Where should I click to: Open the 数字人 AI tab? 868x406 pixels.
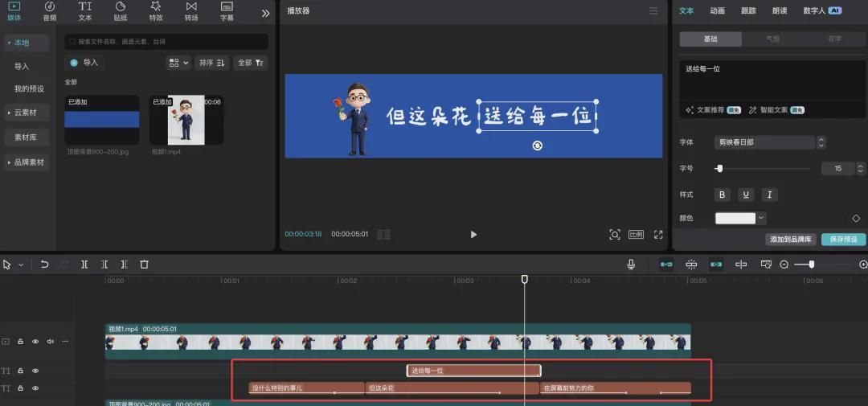822,11
